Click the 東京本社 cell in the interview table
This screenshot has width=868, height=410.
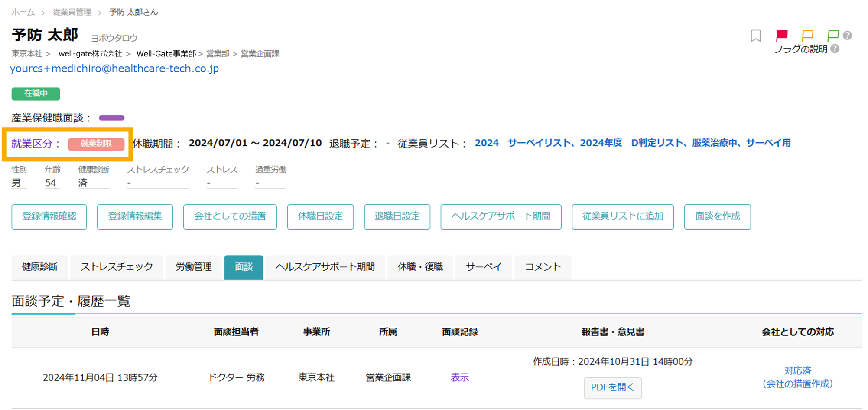coord(316,378)
